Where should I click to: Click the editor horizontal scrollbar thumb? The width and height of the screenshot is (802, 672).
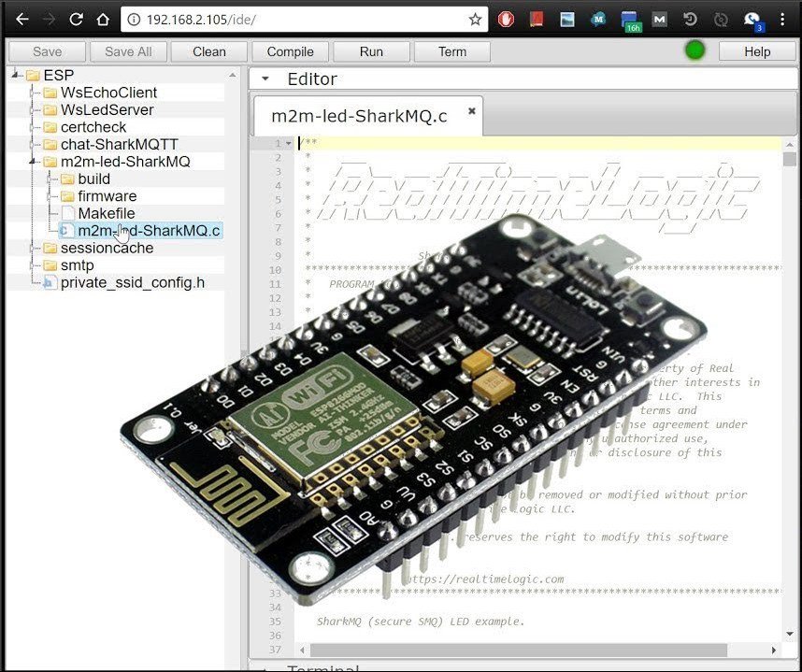(x=518, y=650)
